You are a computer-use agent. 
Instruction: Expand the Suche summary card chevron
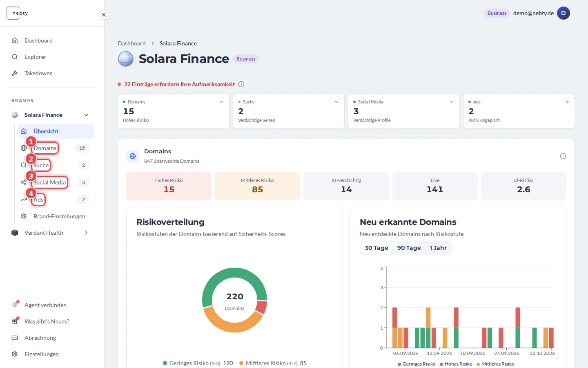[336, 102]
